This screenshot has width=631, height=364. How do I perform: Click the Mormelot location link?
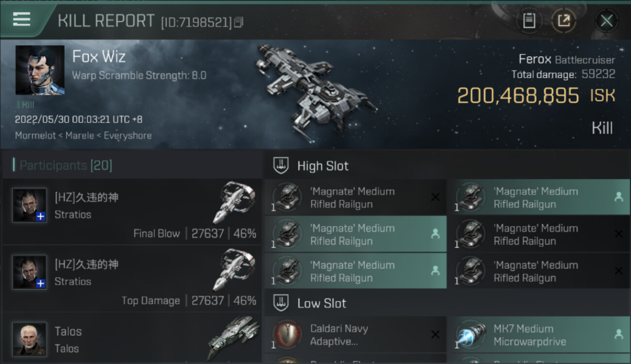point(35,135)
